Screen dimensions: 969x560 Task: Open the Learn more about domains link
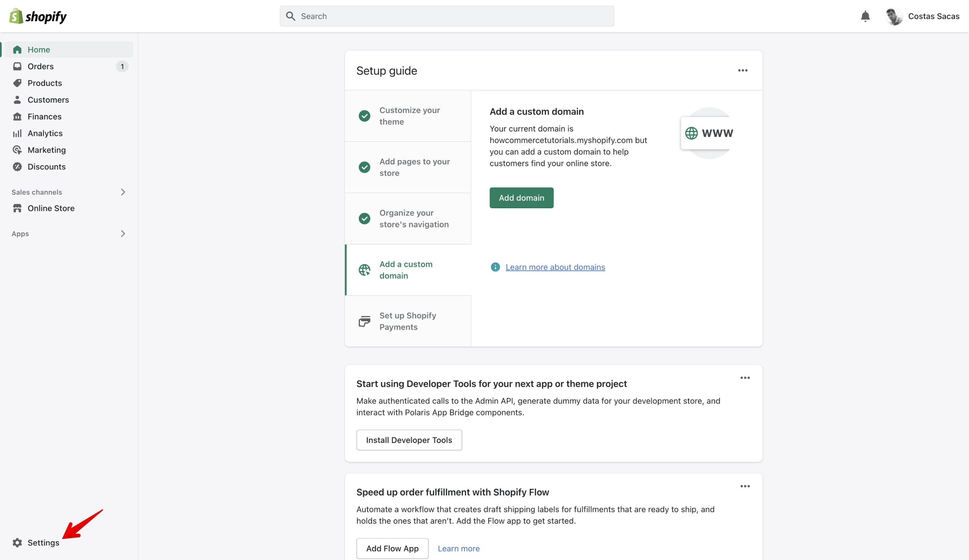click(x=555, y=267)
